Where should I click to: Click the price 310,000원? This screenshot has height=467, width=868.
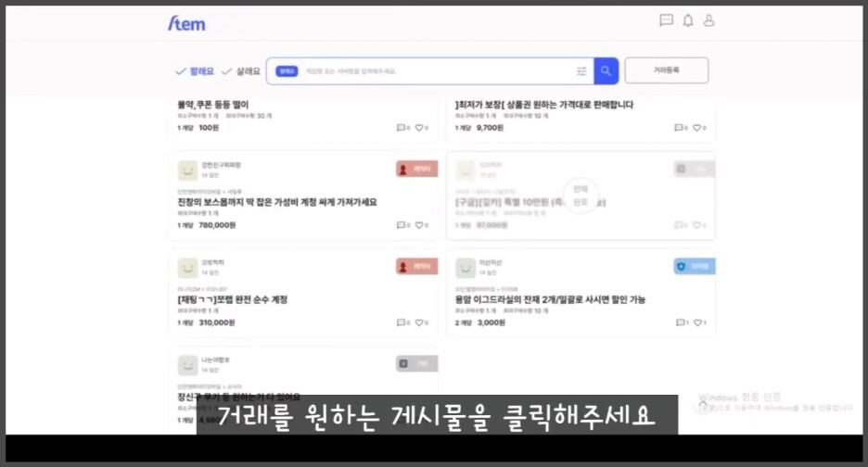coord(217,322)
